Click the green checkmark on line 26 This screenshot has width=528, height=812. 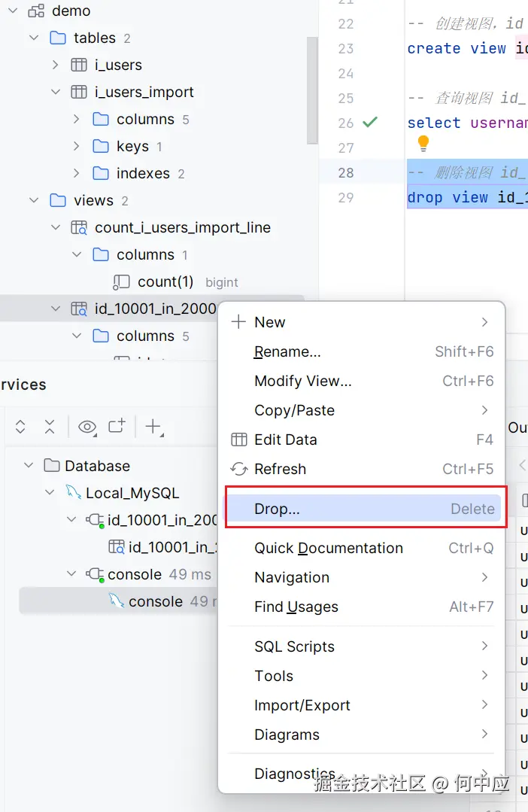click(369, 122)
